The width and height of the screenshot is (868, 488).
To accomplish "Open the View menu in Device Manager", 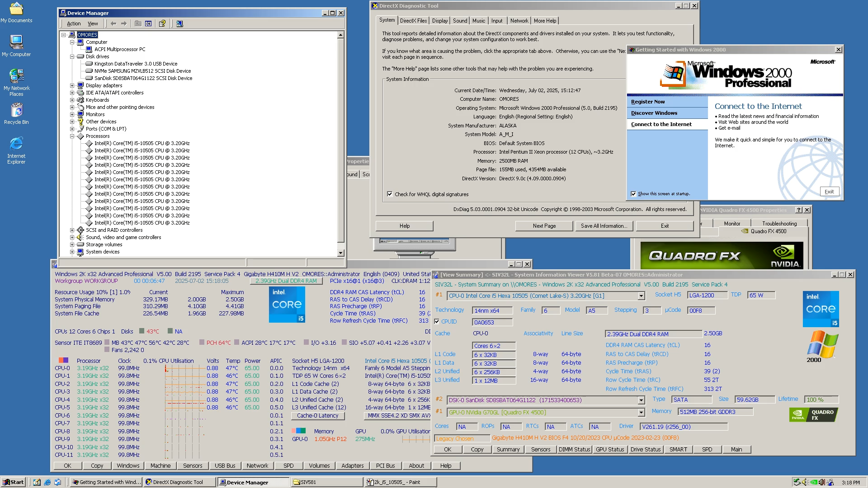I will (93, 23).
